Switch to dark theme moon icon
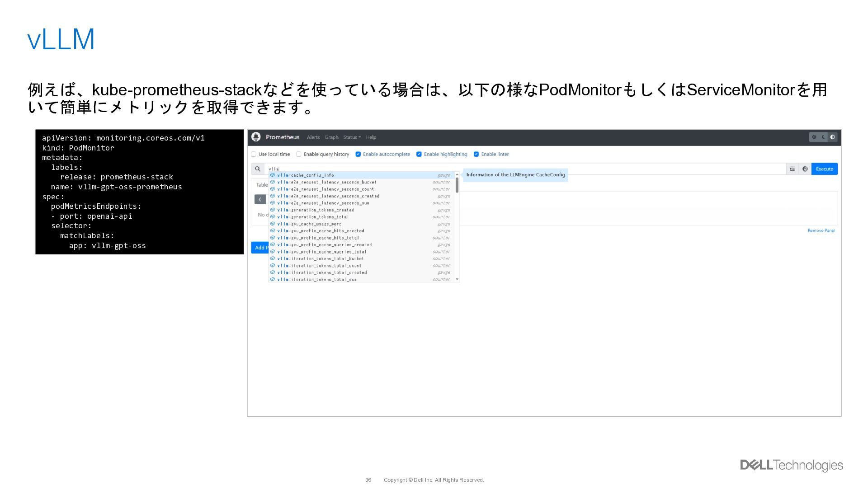868x488 pixels. pyautogui.click(x=824, y=137)
